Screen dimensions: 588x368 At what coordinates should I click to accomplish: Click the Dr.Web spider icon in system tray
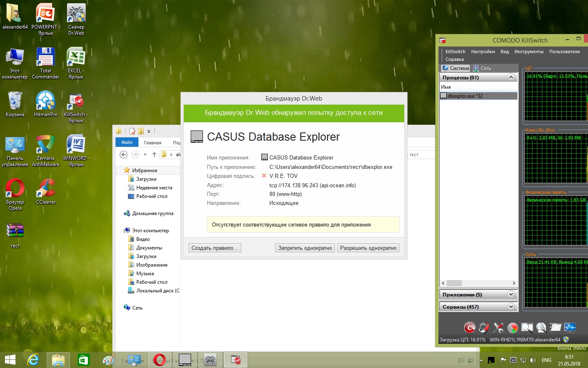coord(513,360)
